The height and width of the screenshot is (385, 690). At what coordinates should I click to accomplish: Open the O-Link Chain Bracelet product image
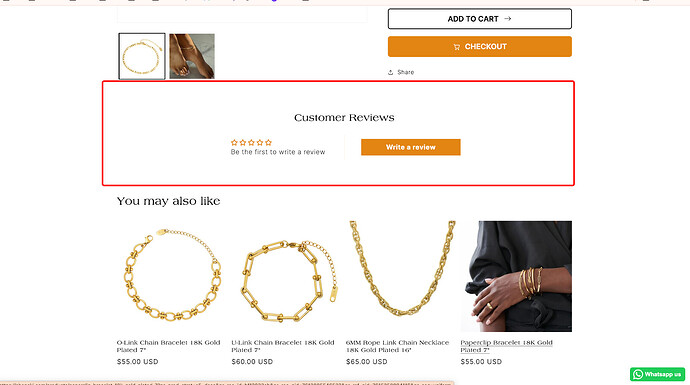[x=171, y=276]
